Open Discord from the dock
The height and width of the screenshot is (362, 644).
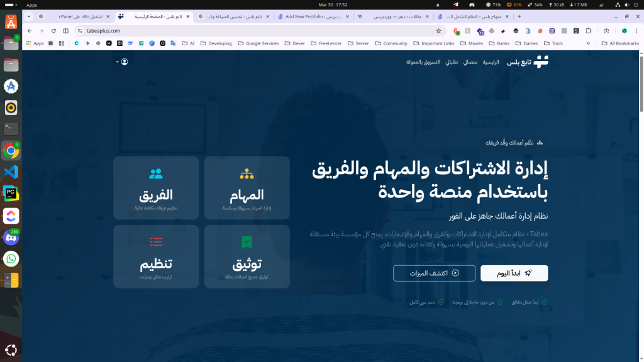[11, 238]
